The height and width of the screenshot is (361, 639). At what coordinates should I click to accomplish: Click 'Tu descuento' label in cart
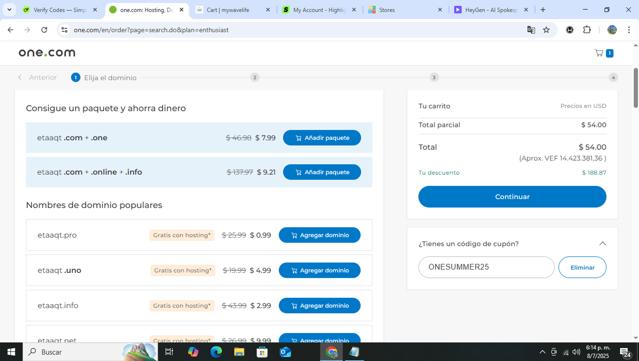click(439, 173)
